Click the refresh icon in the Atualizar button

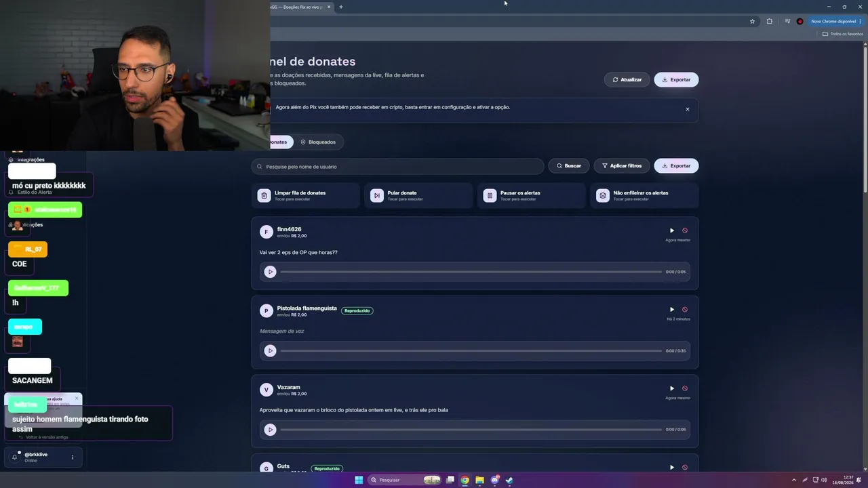coord(615,80)
